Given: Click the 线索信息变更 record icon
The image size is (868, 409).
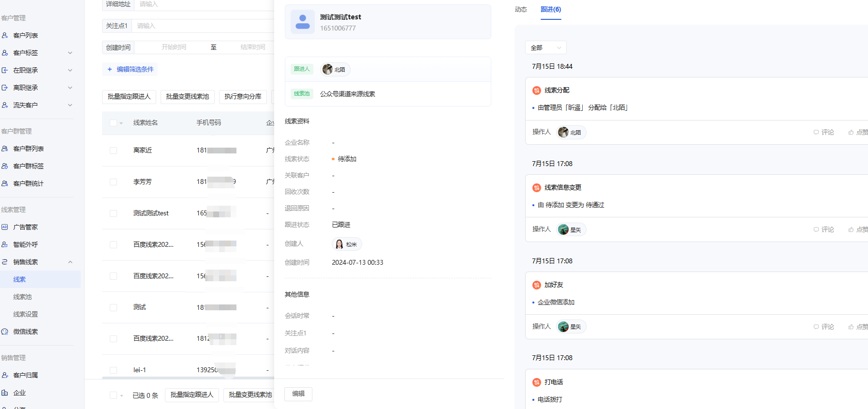Looking at the screenshot, I should coord(537,188).
